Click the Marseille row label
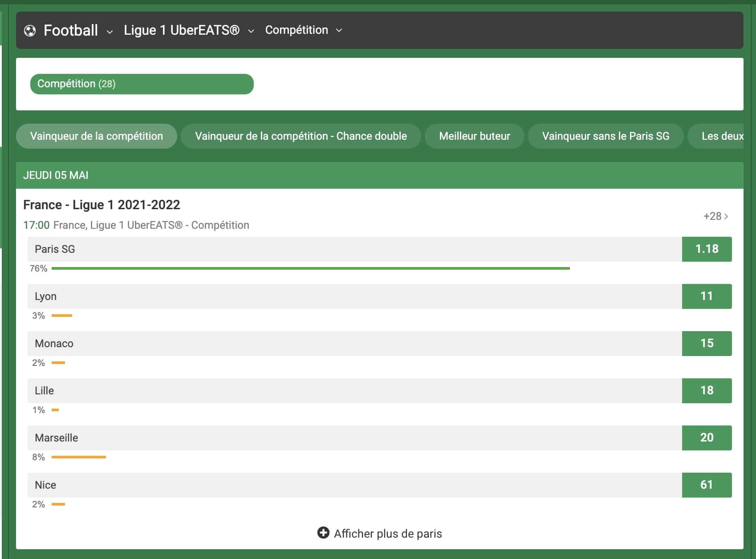 [x=56, y=438]
